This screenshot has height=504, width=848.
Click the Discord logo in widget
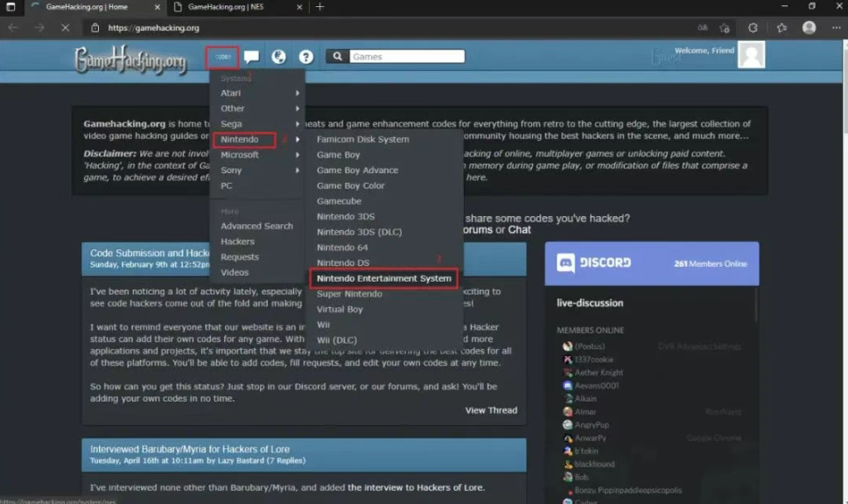click(594, 262)
